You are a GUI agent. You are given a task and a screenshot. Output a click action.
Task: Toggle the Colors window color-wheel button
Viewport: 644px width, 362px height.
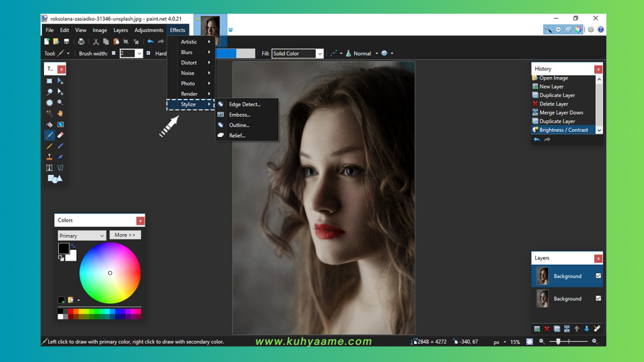[x=578, y=30]
